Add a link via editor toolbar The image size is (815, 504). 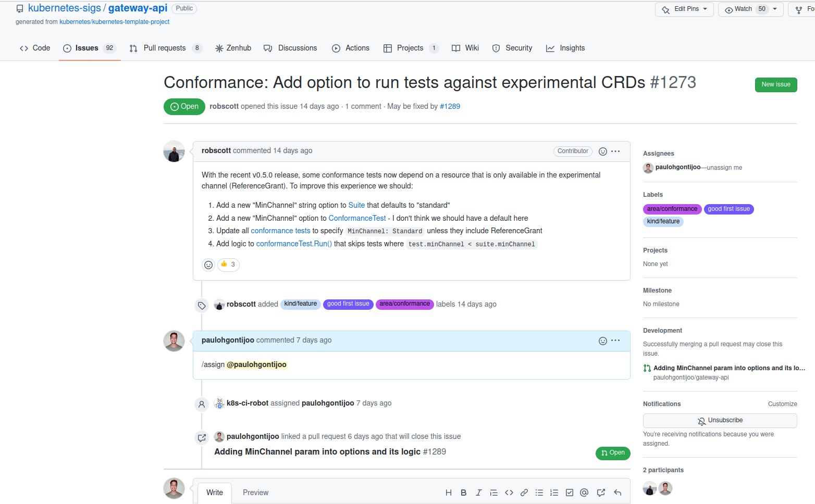pyautogui.click(x=524, y=493)
